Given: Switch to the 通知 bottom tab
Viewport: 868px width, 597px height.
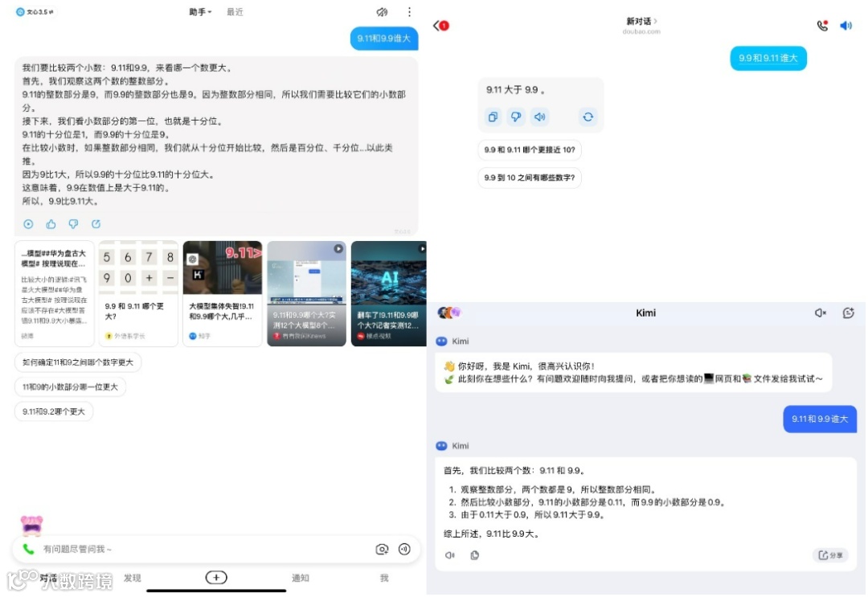Looking at the screenshot, I should click(301, 578).
